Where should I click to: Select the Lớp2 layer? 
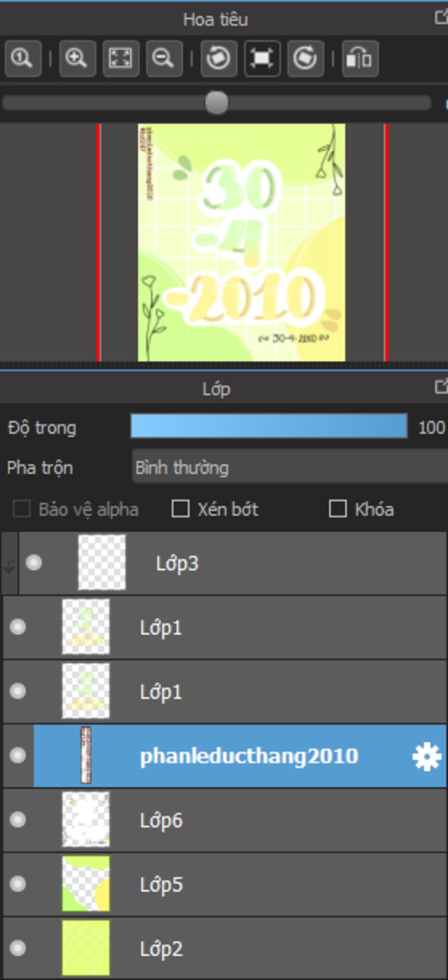(x=224, y=948)
